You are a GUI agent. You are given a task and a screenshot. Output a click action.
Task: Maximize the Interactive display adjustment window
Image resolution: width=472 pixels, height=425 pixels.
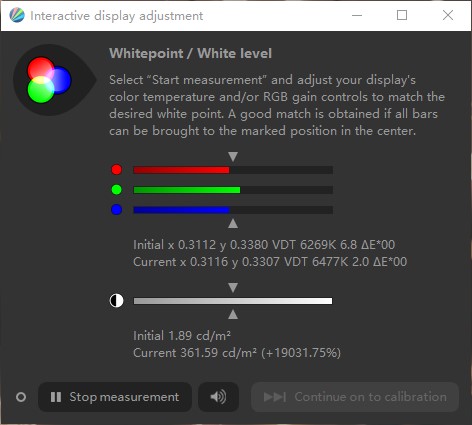coord(402,15)
